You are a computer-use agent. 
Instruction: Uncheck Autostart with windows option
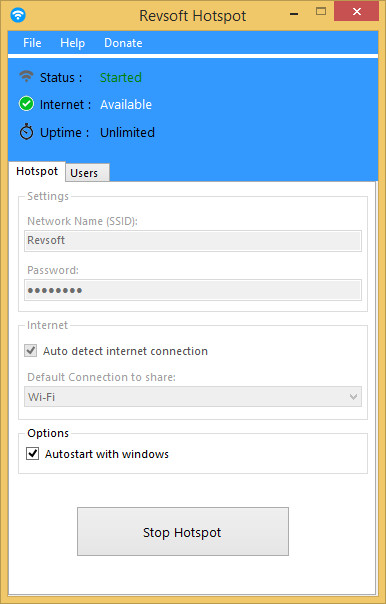click(32, 453)
